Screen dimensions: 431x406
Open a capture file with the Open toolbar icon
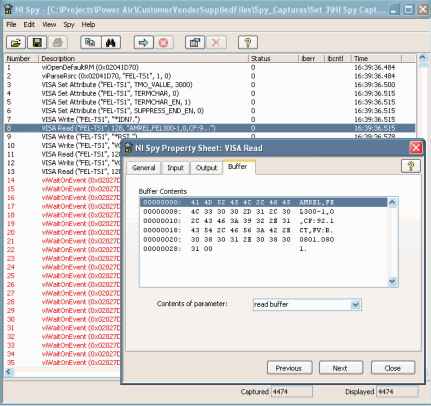(16, 43)
